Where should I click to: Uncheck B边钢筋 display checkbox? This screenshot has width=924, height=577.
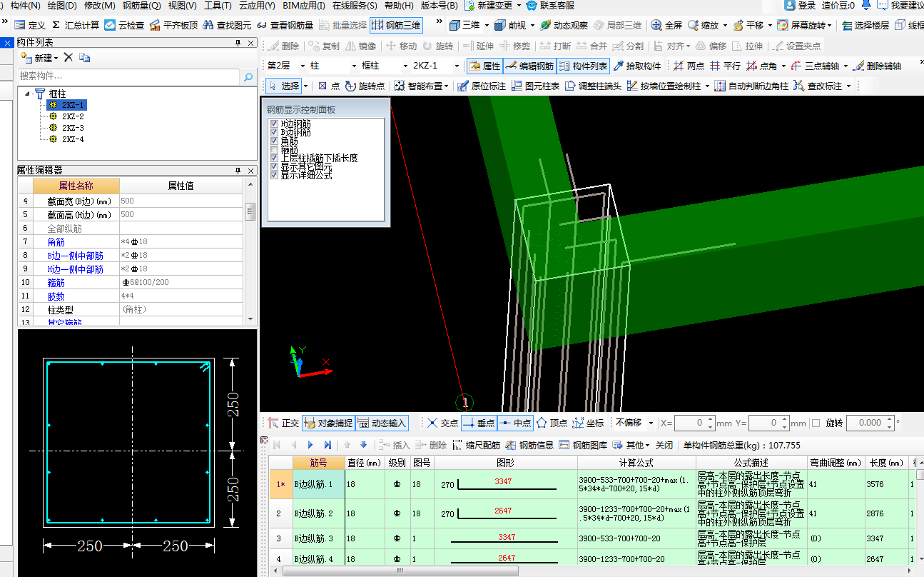pyautogui.click(x=274, y=133)
